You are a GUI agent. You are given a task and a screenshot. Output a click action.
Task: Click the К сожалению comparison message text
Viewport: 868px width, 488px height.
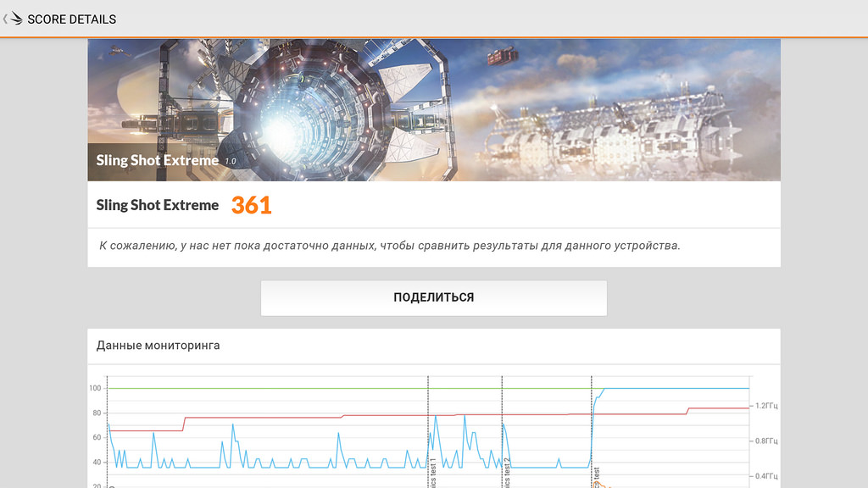coord(389,246)
